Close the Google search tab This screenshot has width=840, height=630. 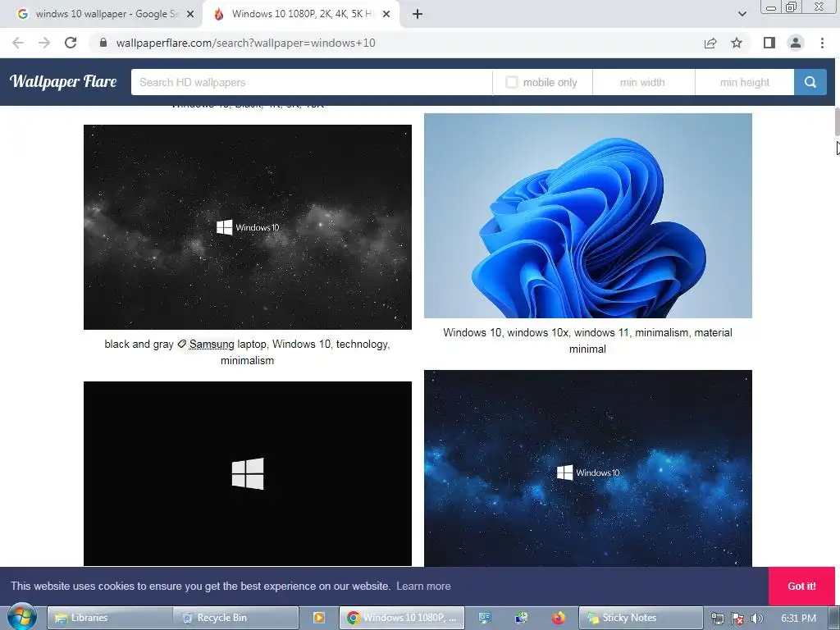click(190, 15)
